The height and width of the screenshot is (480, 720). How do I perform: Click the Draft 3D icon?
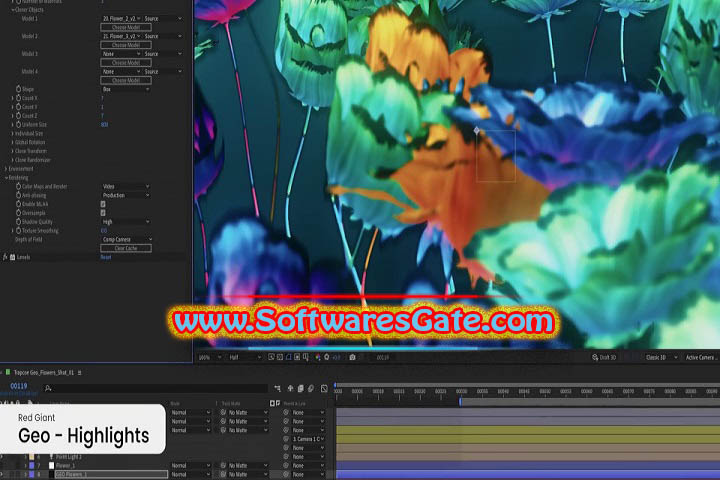[x=595, y=357]
